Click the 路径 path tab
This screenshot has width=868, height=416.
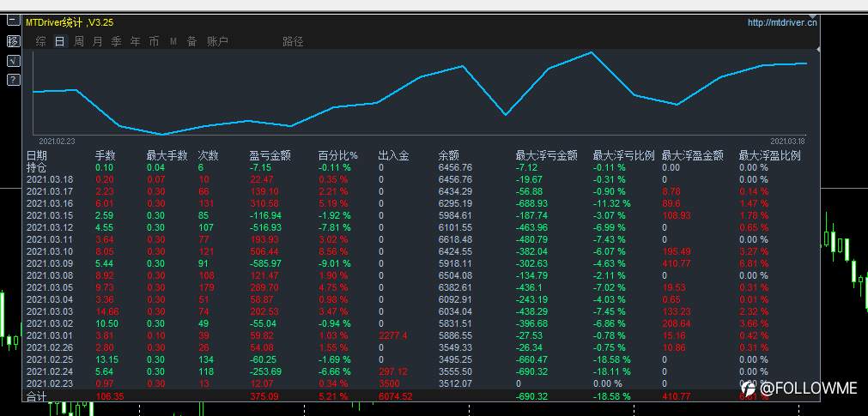(x=293, y=41)
